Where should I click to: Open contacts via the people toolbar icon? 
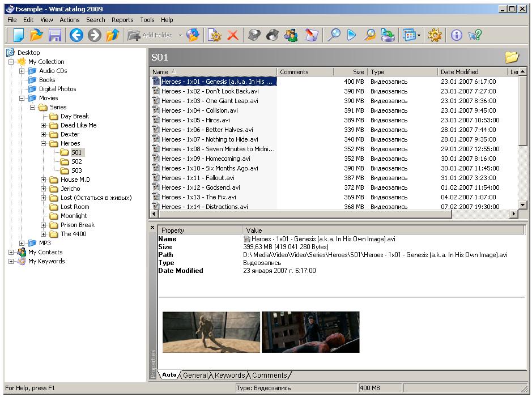tap(291, 35)
